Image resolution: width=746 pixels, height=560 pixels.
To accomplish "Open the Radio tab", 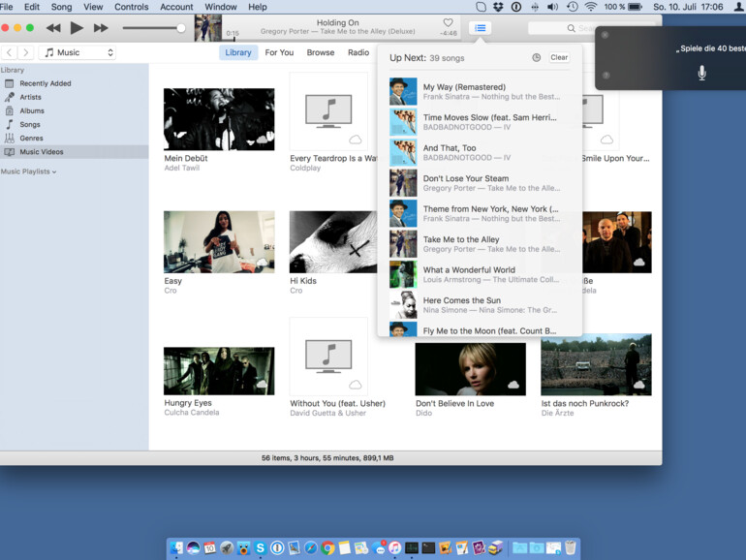I will [358, 52].
